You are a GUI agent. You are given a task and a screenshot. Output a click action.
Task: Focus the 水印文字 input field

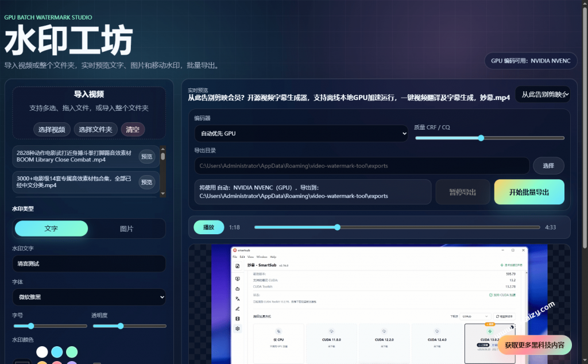tap(89, 264)
